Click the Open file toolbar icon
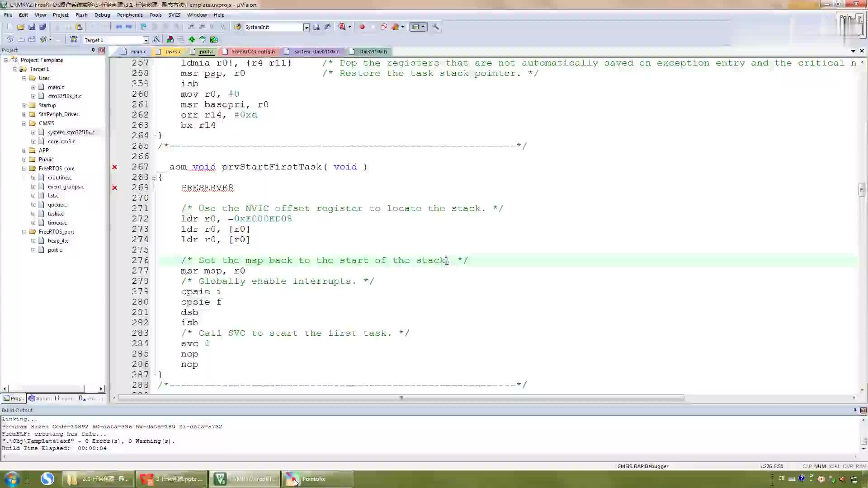The height and width of the screenshot is (488, 868). [21, 27]
